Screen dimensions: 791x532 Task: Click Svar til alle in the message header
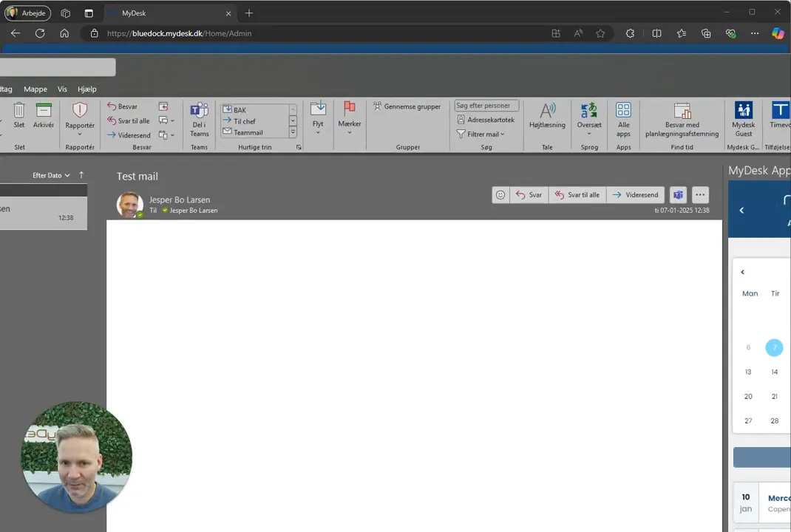tap(577, 195)
